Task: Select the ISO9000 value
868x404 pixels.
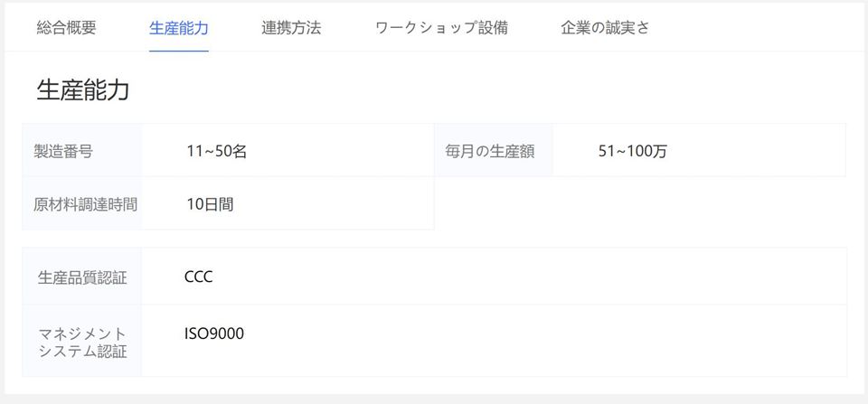Action: tap(214, 334)
